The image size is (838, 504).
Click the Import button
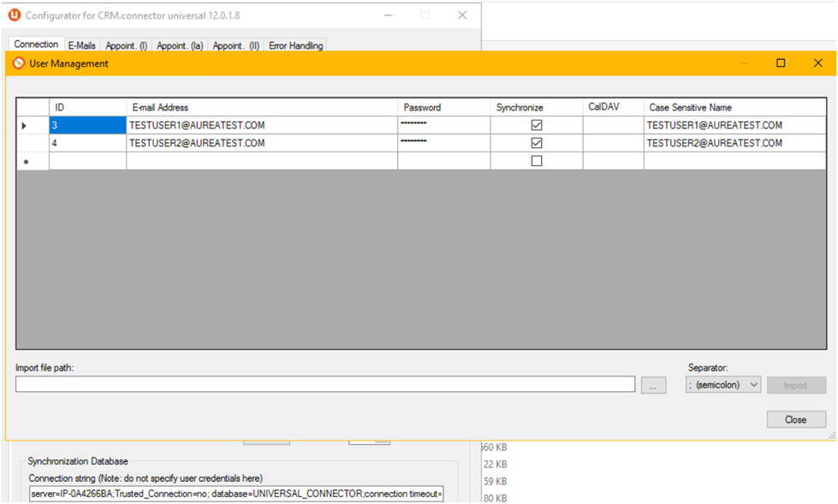pos(796,385)
